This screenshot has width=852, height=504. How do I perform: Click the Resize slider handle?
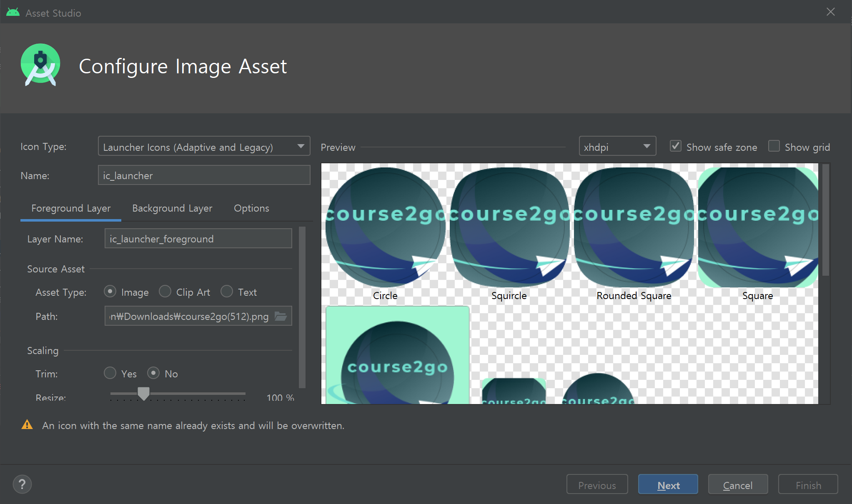tap(144, 393)
